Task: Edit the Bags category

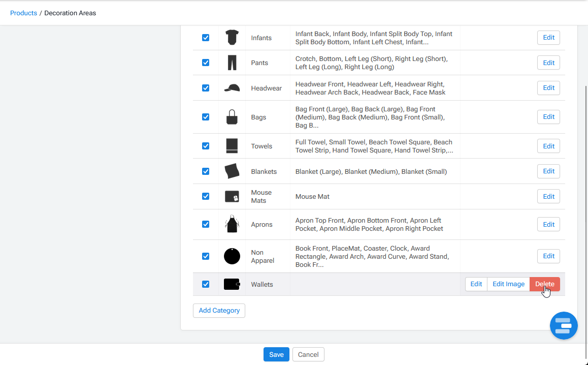Action: pyautogui.click(x=548, y=117)
